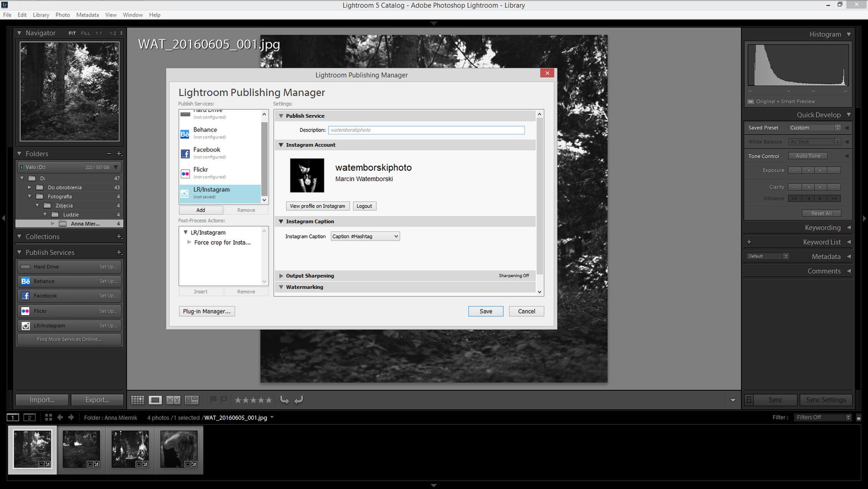Open the Filters Off dropdown
868x489 pixels.
pos(823,417)
